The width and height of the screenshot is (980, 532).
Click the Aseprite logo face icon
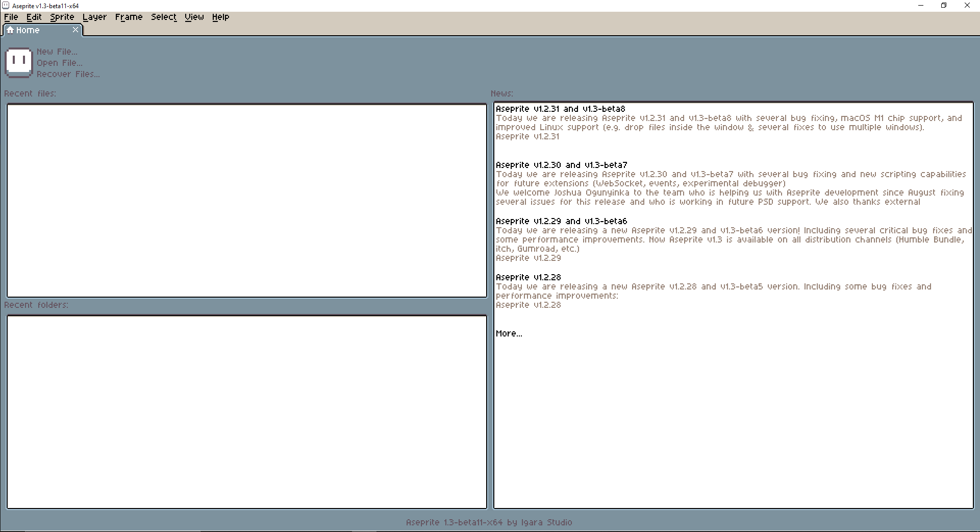pos(19,62)
